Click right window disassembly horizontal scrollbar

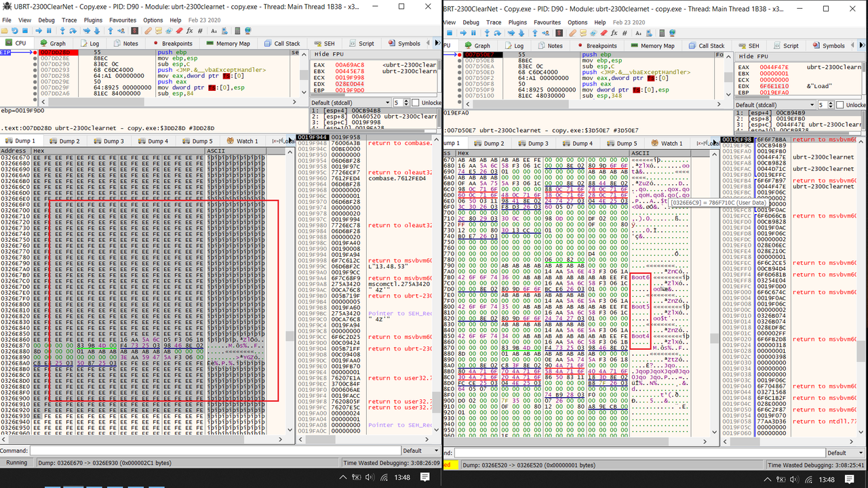coord(593,104)
